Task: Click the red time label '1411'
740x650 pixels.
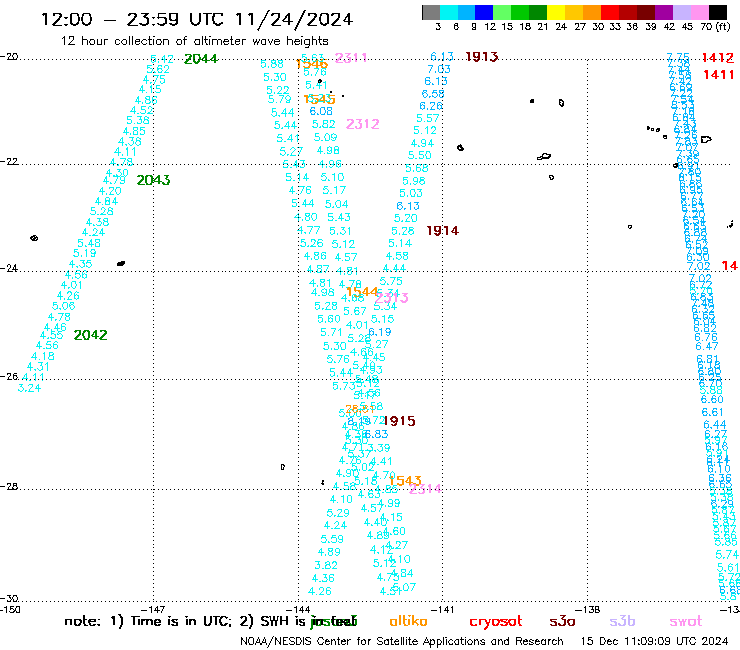Action: (x=718, y=75)
